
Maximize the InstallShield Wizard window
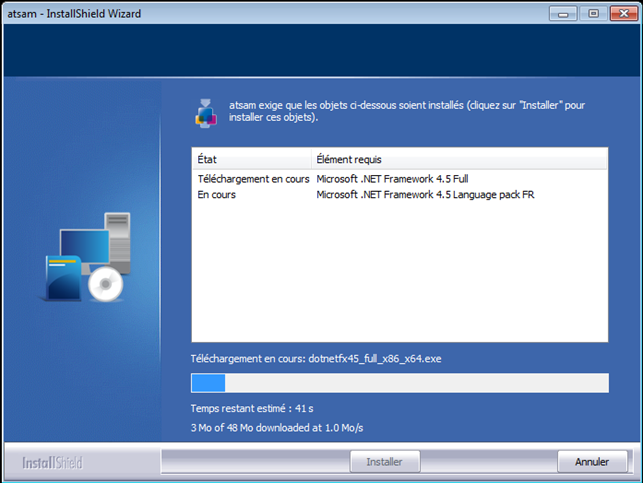(593, 14)
